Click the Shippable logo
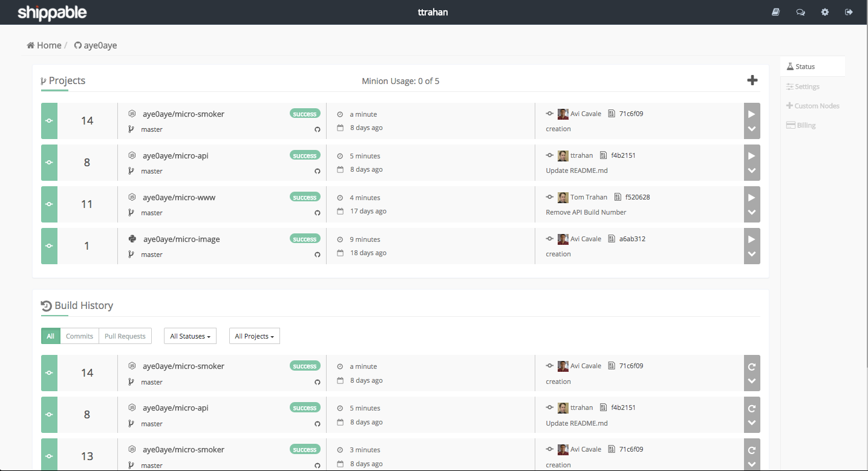The width and height of the screenshot is (868, 471). click(52, 12)
